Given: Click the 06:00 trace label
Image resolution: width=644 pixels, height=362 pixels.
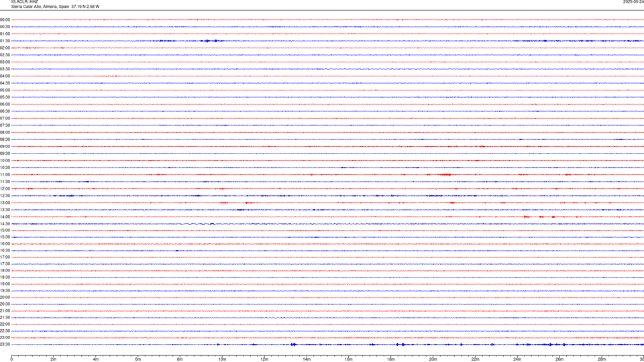Looking at the screenshot, I should pyautogui.click(x=5, y=105).
